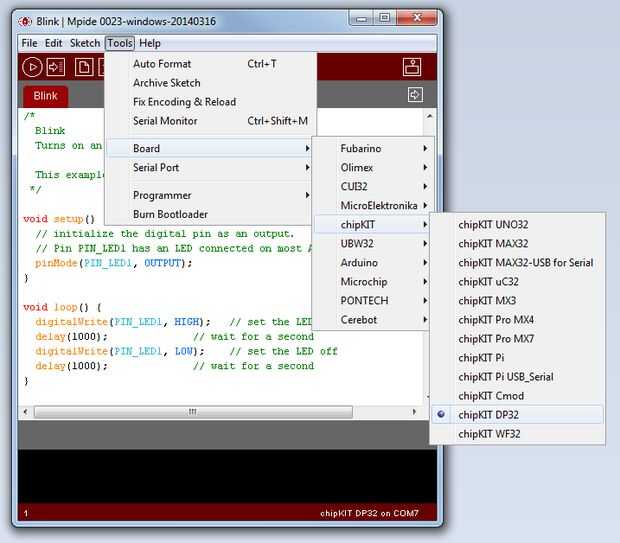Expand the UBW32 board group
Screen dimensions: 620x543
[373, 243]
